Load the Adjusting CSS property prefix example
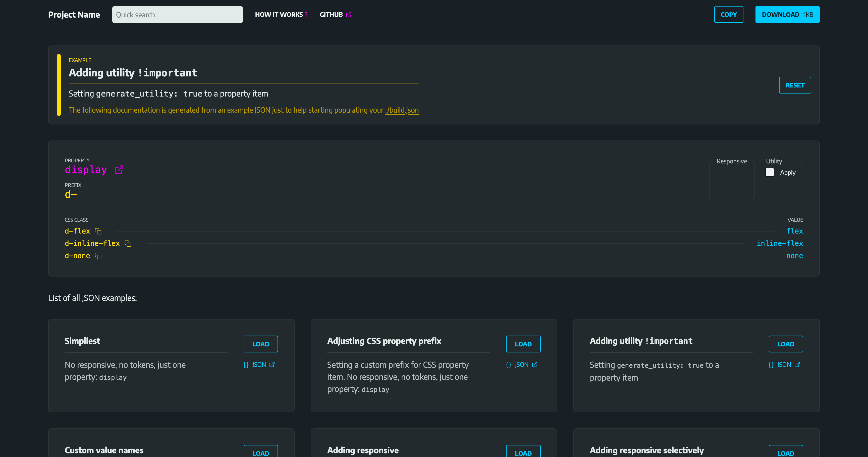The image size is (868, 457). point(523,344)
